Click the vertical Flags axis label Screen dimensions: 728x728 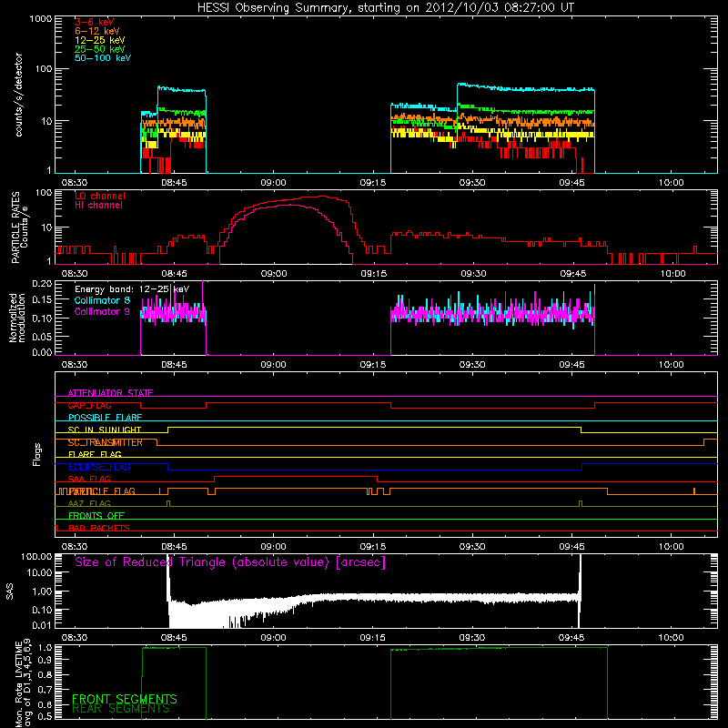(36, 454)
